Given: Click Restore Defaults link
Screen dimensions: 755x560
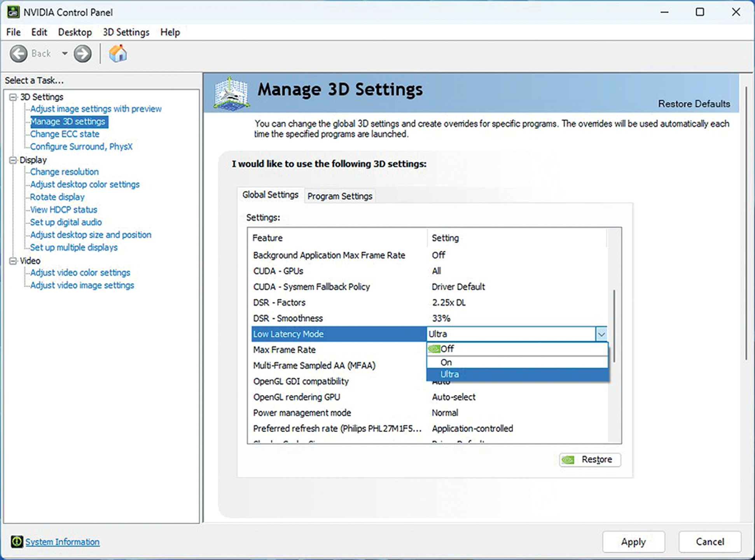Looking at the screenshot, I should point(694,104).
